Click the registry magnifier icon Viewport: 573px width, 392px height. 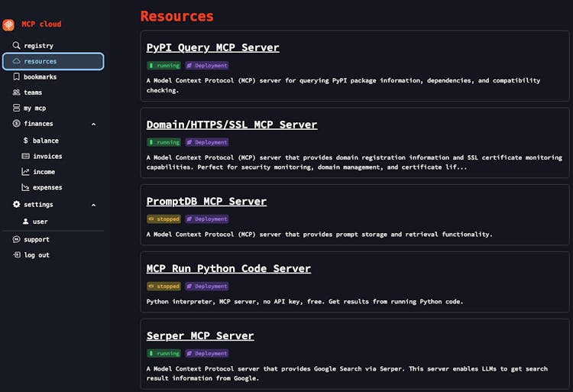16,45
